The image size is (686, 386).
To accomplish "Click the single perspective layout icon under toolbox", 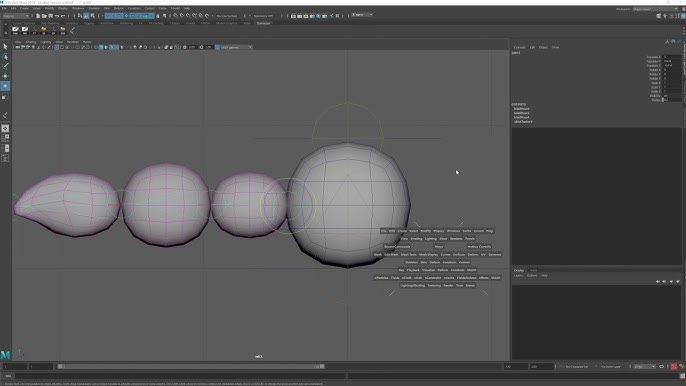I will [x=5, y=129].
